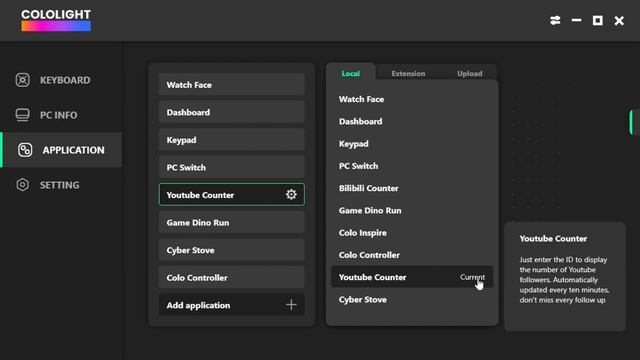Go to APPLICATION in the sidebar
The image size is (640, 360).
pyautogui.click(x=61, y=150)
